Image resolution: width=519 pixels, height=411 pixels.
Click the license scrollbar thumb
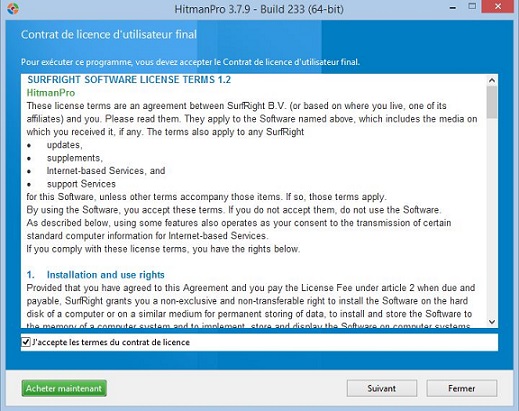(492, 102)
